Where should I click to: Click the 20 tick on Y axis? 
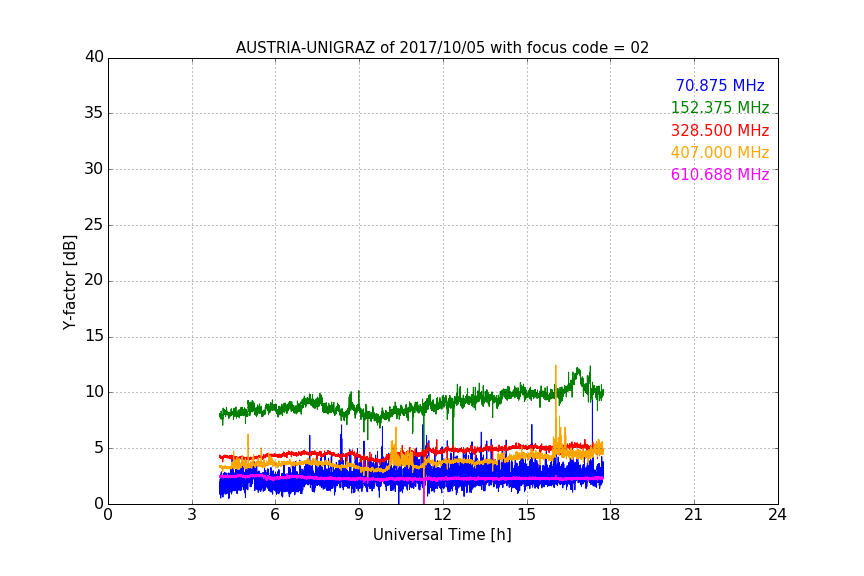[94, 280]
